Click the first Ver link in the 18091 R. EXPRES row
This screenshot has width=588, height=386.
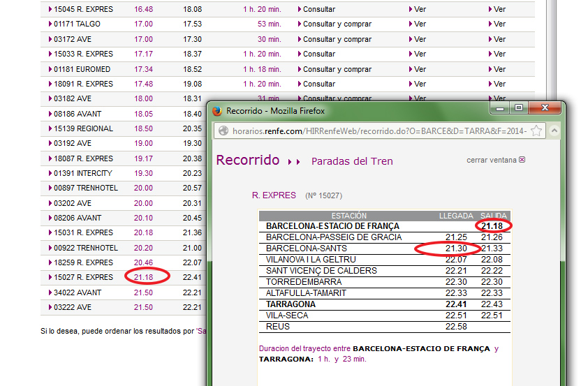[x=420, y=84]
